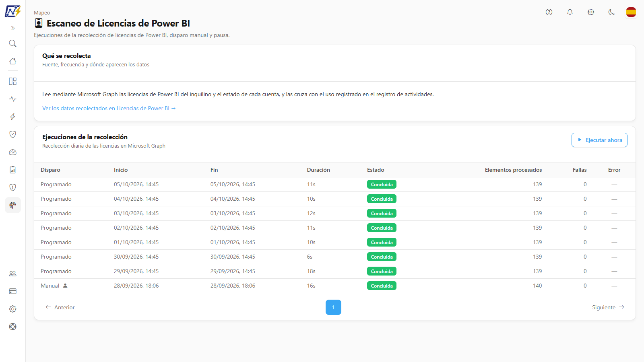Open the lightning bolt icon in the sidebar

[13, 117]
